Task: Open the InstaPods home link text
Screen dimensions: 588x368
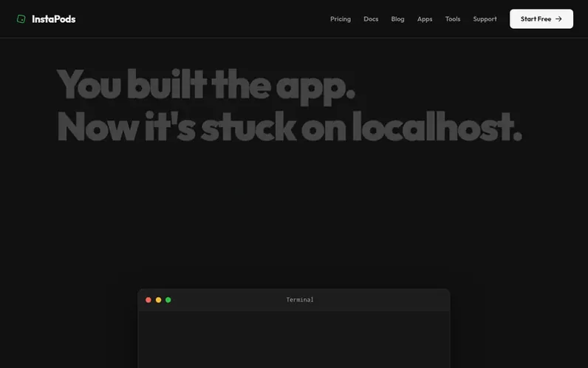Action: click(x=54, y=18)
